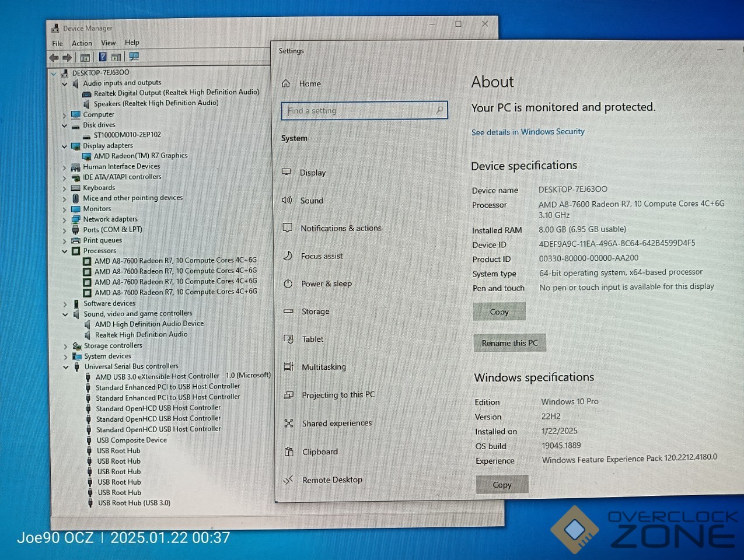This screenshot has height=560, width=744.
Task: Open Remote Desktop settings
Action: click(x=324, y=480)
